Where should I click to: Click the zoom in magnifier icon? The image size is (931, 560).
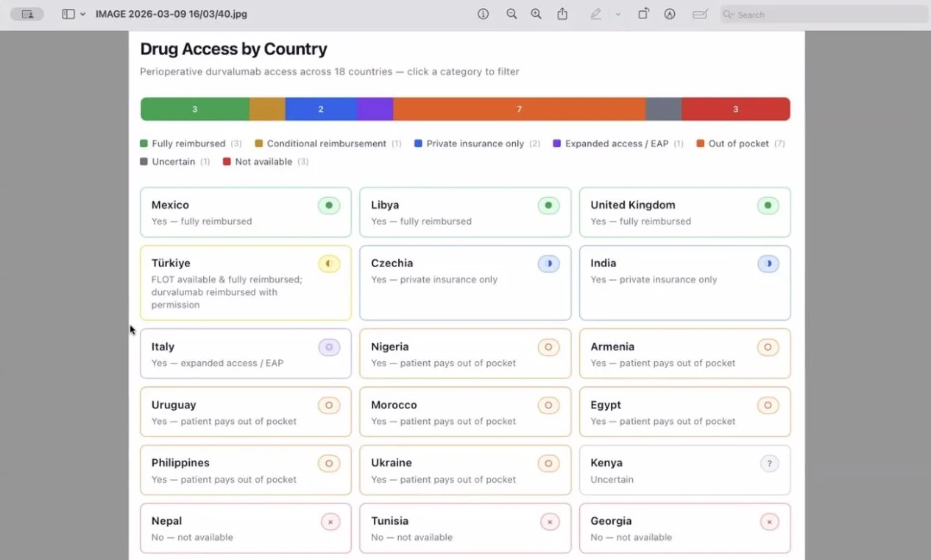(x=537, y=14)
